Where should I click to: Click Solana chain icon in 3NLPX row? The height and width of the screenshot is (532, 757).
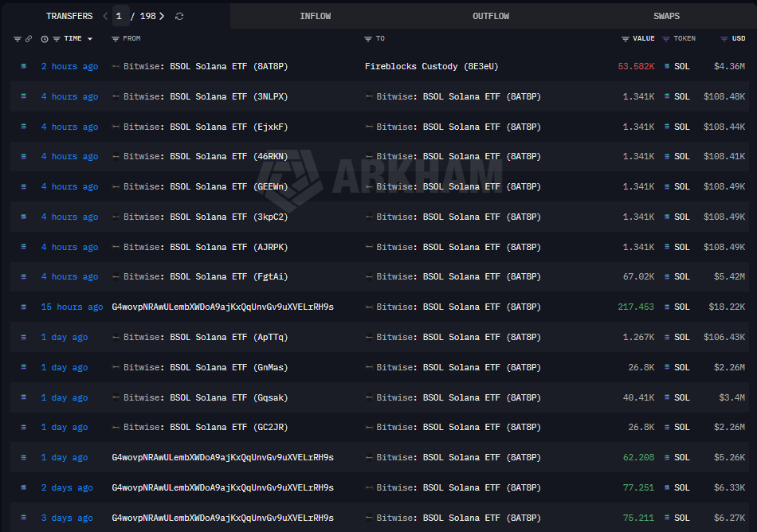23,96
